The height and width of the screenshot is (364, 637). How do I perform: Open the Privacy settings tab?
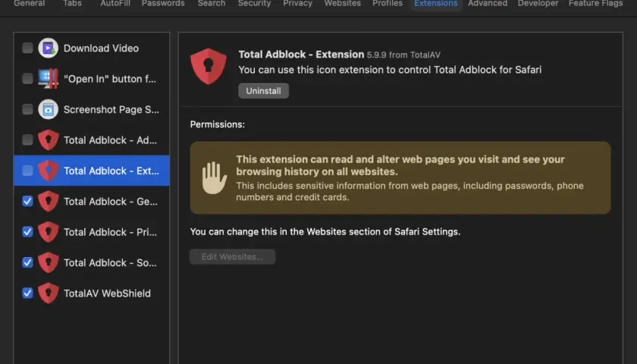(x=298, y=4)
